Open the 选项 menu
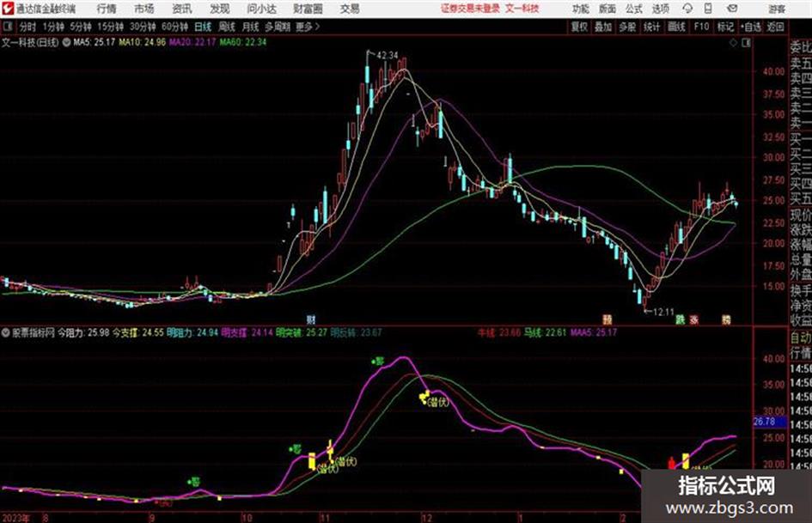The image size is (812, 523). pos(660,9)
